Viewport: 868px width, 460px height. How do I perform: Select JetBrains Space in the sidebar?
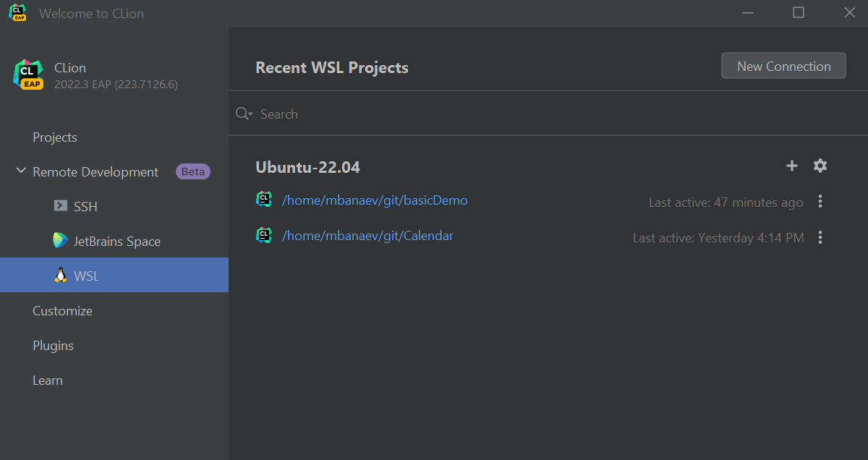coord(116,242)
